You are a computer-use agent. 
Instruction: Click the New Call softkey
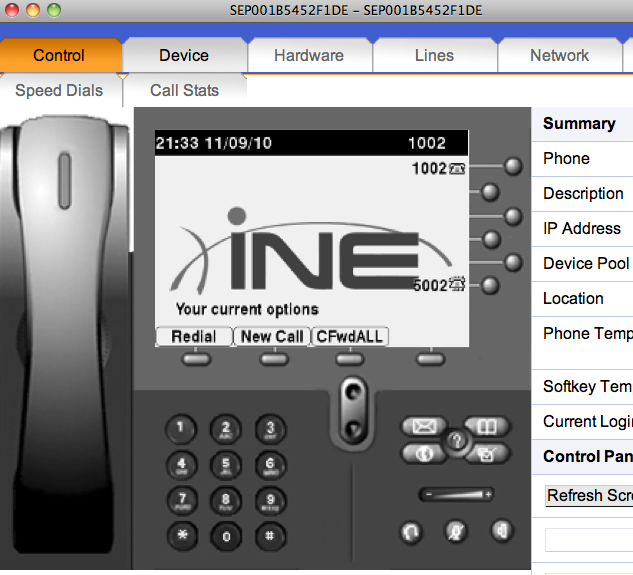click(272, 336)
